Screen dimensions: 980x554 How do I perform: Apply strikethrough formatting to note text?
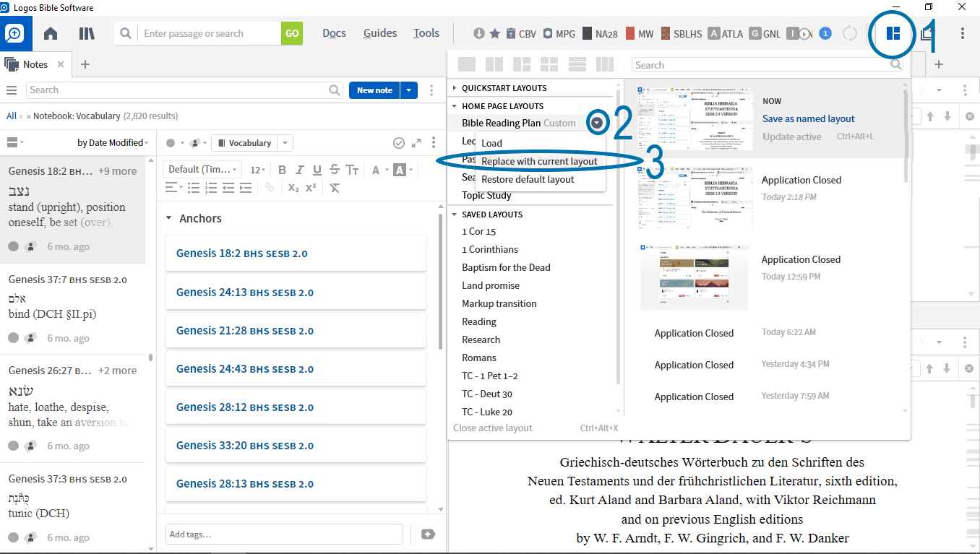pos(334,170)
